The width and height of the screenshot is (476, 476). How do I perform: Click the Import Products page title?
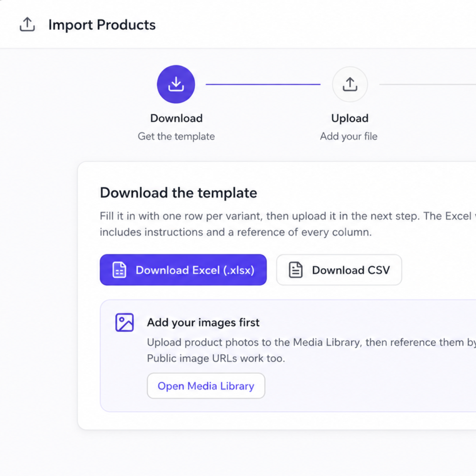pos(102,25)
